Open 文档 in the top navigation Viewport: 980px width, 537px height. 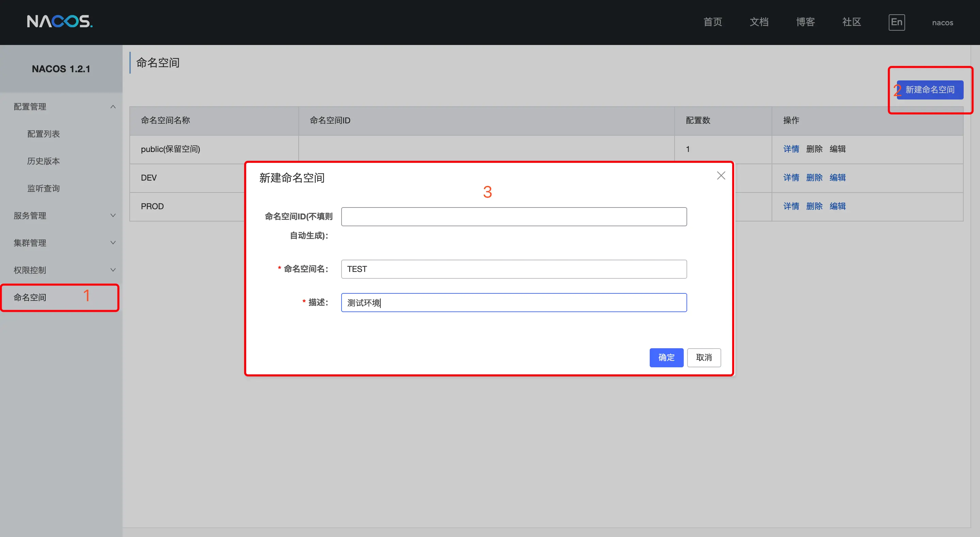click(759, 22)
